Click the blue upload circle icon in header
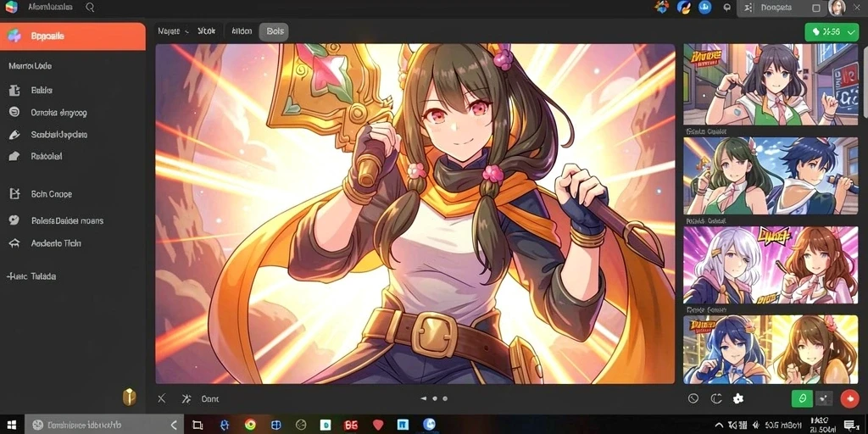 coord(704,8)
